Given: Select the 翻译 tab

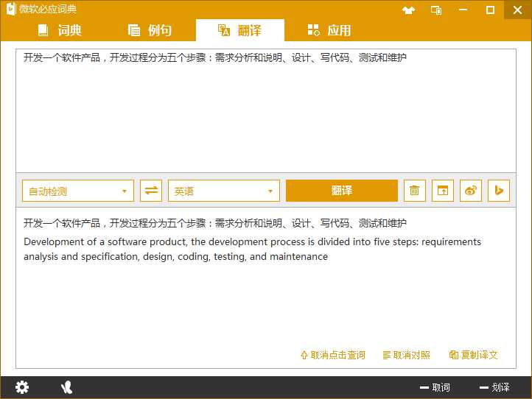Looking at the screenshot, I should pyautogui.click(x=240, y=30).
